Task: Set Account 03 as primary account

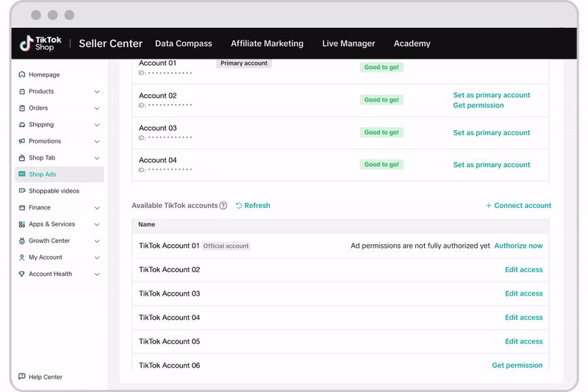Action: 491,133
